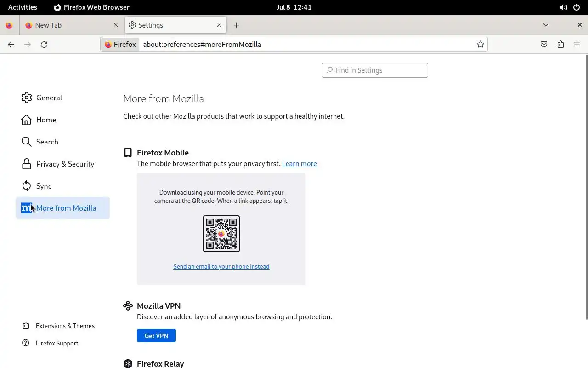The image size is (588, 368).
Task: Click Send an email to your phone instead
Action: click(221, 266)
